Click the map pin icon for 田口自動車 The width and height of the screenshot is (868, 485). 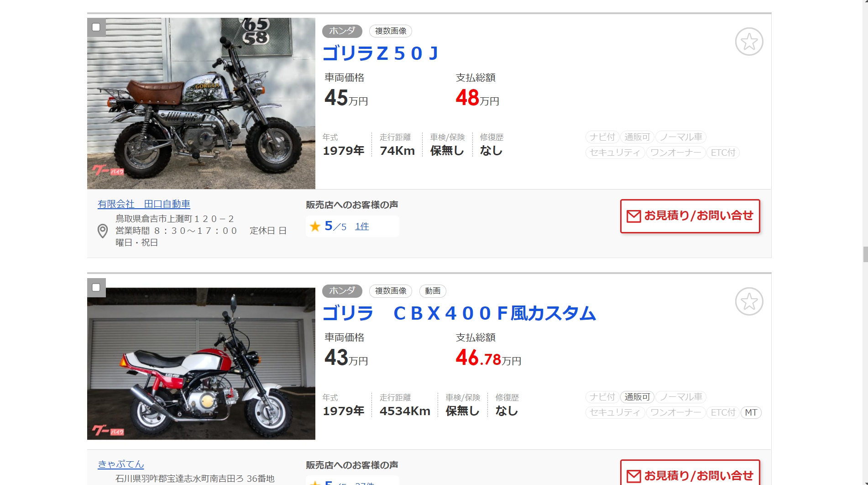103,231
